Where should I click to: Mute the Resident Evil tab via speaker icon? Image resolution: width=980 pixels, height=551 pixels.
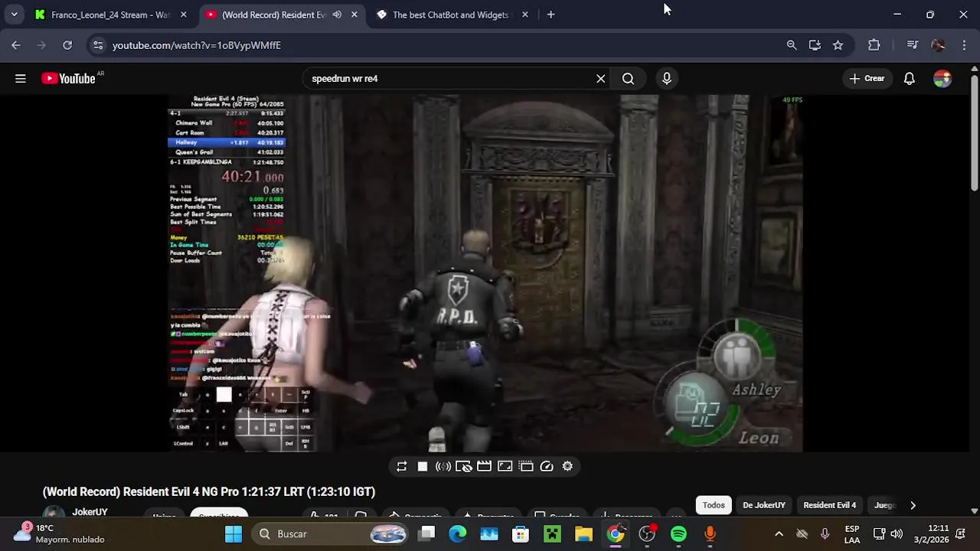click(337, 15)
